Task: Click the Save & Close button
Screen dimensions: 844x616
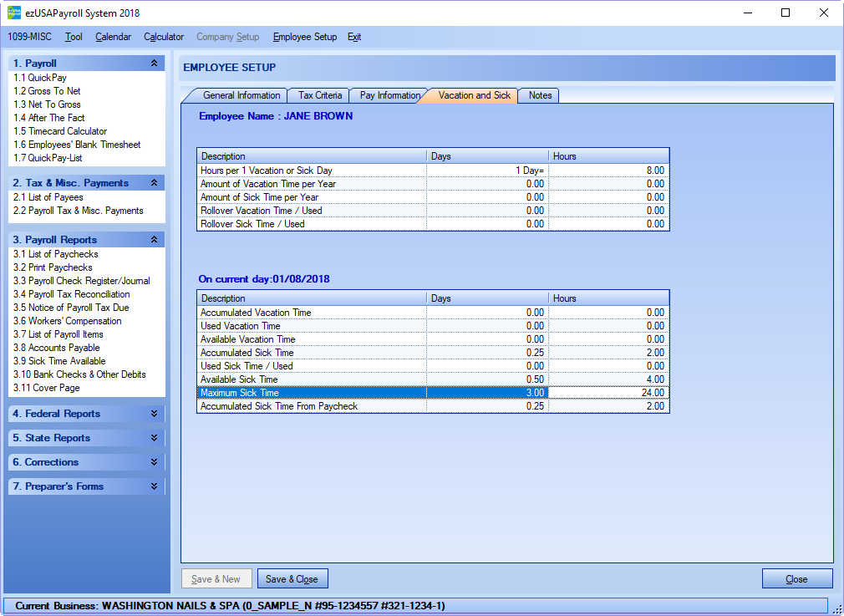Action: [292, 579]
